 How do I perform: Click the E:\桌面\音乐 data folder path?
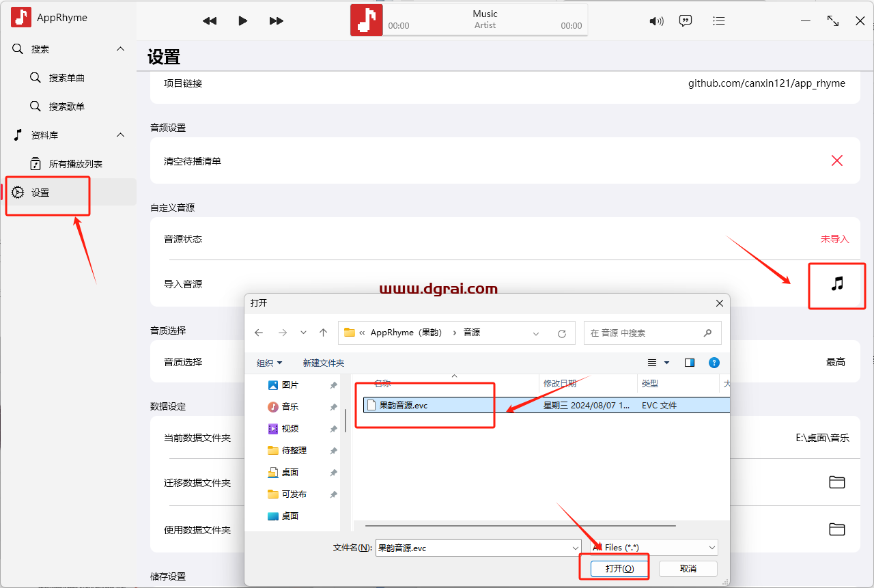click(823, 438)
